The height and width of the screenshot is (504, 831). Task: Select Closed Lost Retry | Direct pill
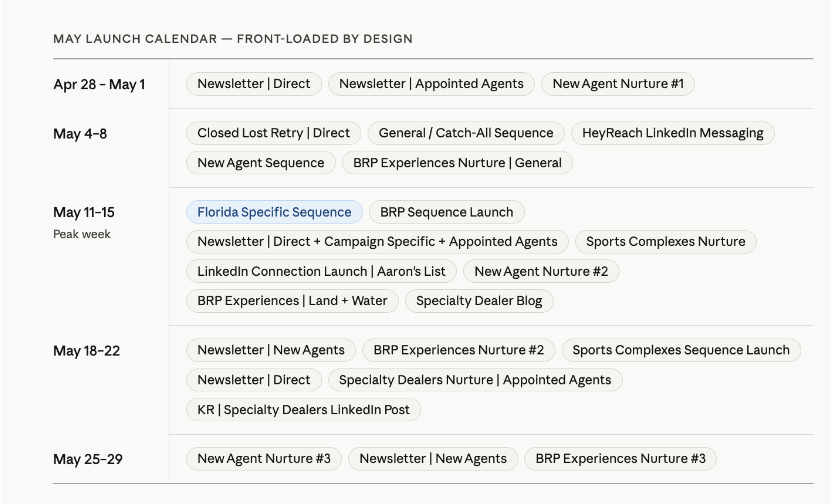[x=273, y=133]
